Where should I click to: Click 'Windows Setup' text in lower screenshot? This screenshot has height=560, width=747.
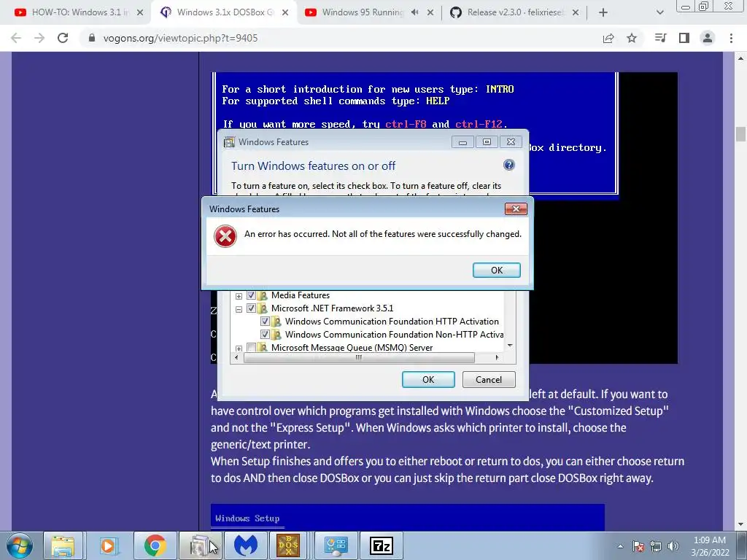pos(247,518)
